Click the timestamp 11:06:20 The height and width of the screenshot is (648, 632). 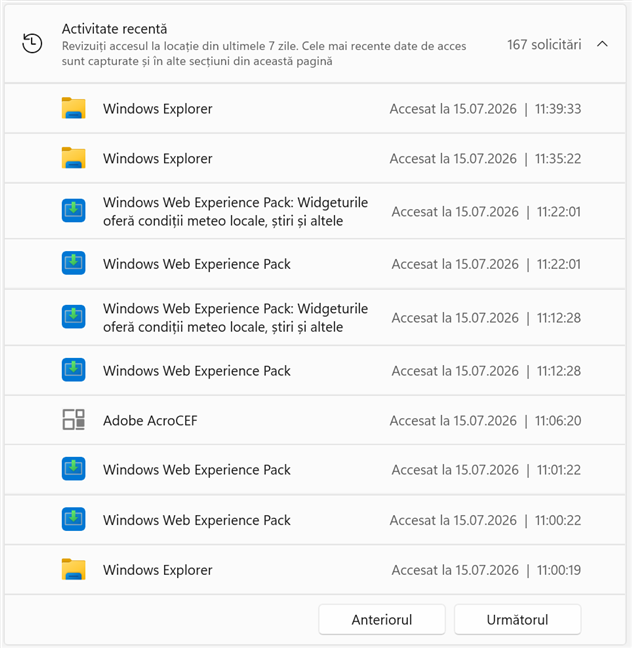[x=558, y=420]
